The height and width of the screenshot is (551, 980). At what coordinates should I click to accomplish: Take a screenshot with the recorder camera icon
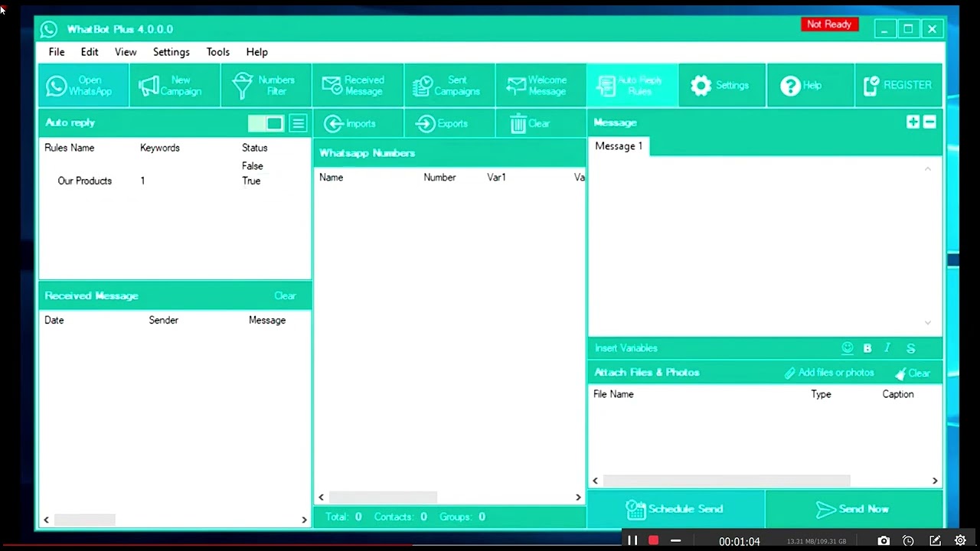(884, 541)
